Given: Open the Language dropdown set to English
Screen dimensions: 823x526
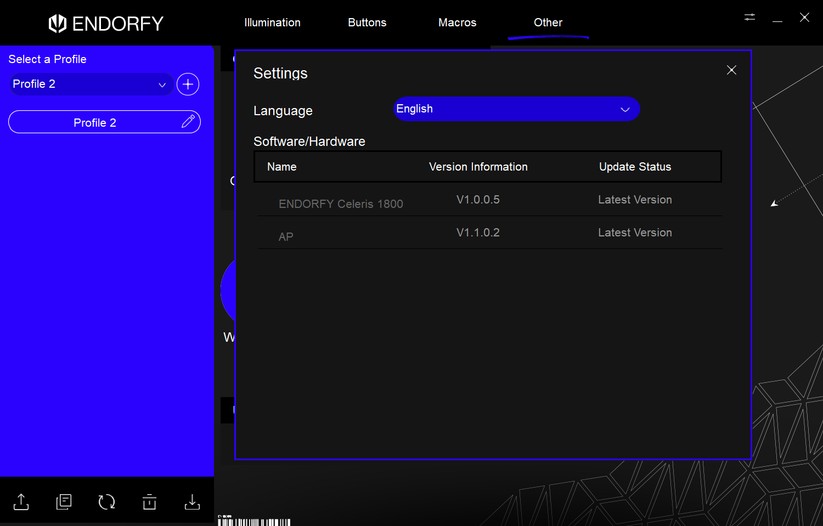Looking at the screenshot, I should click(x=515, y=109).
